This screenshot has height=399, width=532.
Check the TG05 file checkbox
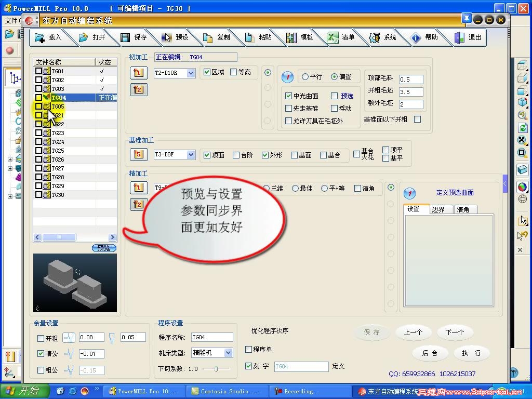(x=38, y=106)
